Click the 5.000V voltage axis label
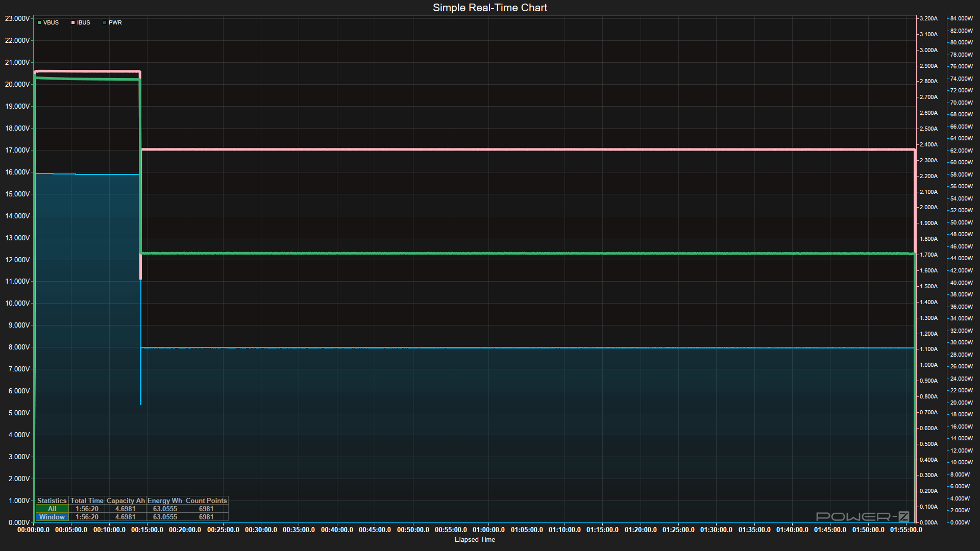Viewport: 980px width, 551px height. [x=19, y=413]
